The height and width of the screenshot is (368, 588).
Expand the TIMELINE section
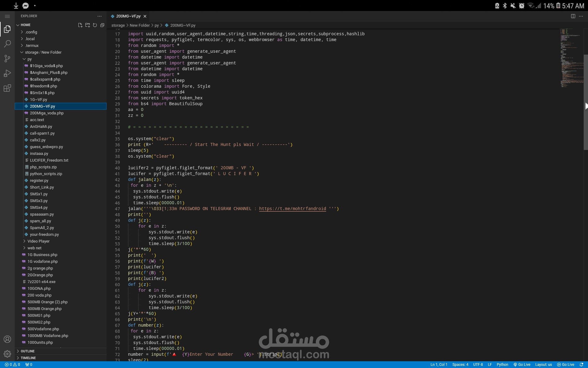click(x=28, y=358)
